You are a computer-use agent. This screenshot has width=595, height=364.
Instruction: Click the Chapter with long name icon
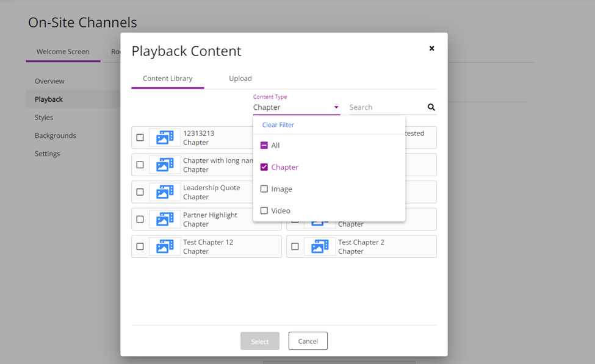(165, 165)
